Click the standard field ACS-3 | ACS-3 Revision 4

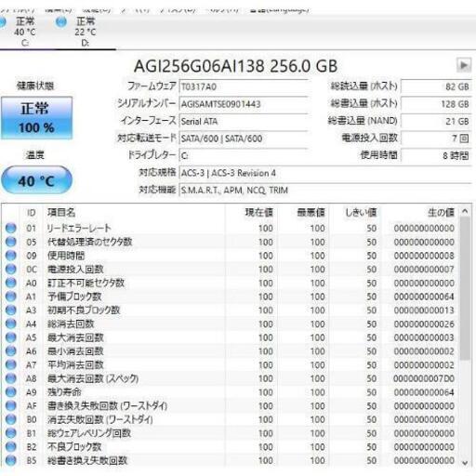pos(325,173)
